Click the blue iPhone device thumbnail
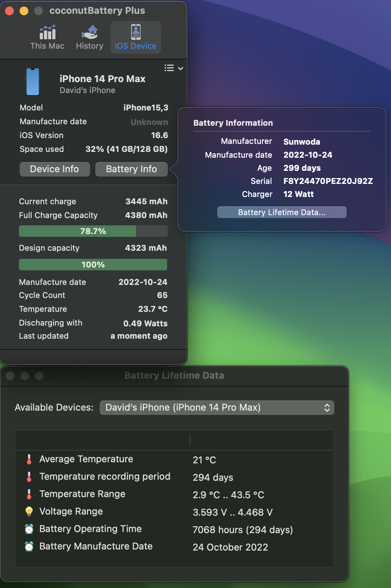Image resolution: width=391 pixels, height=588 pixels. 33,82
